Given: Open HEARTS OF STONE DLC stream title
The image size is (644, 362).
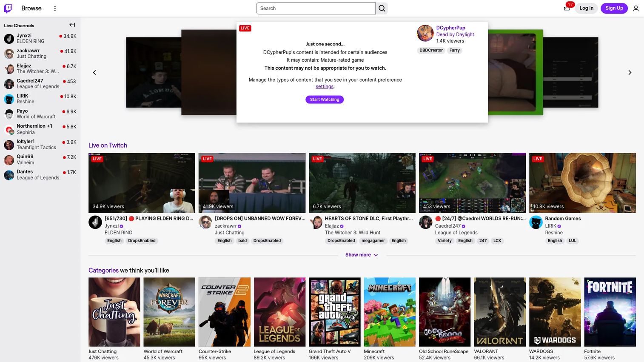Looking at the screenshot, I should click(369, 219).
